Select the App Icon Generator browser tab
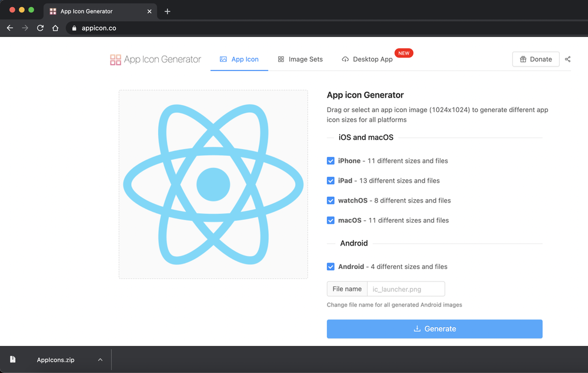The width and height of the screenshot is (588, 373). pos(100,11)
